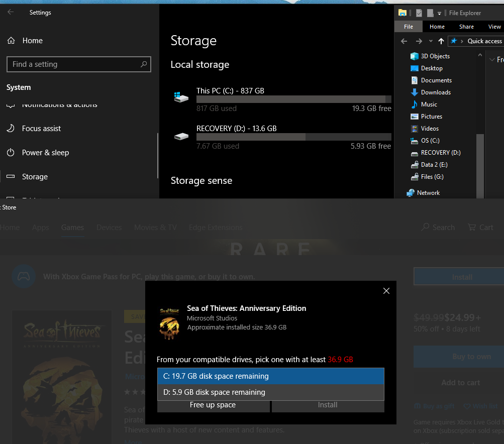Select 3D Objects in navigation pane

(x=430, y=56)
